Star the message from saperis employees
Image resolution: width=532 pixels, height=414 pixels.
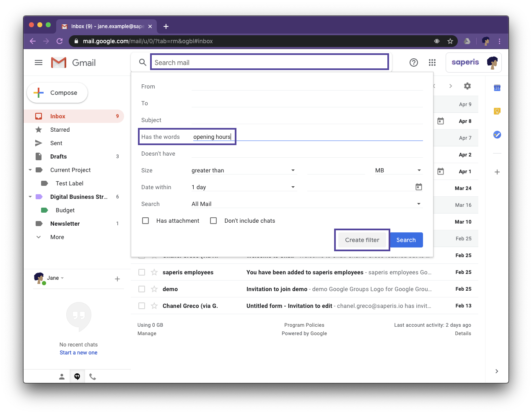[153, 272]
